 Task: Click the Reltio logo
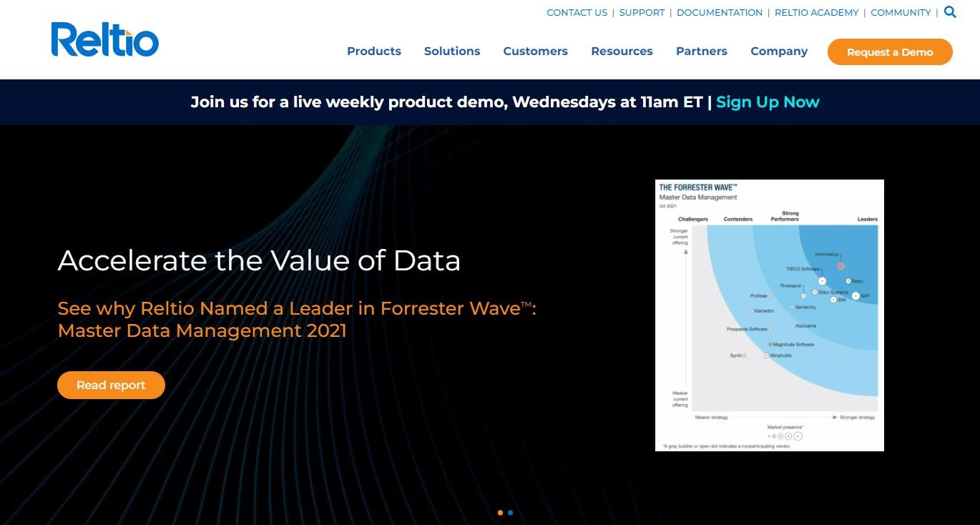click(104, 39)
